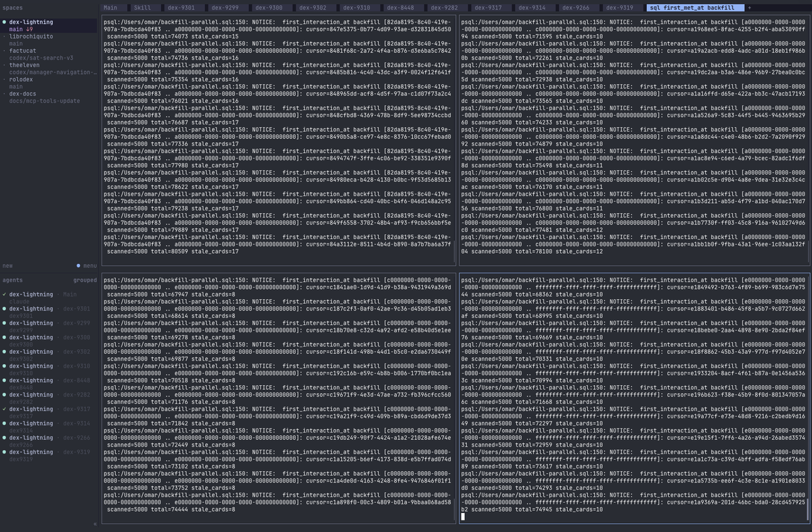This screenshot has width=812, height=532.
Task: Select the dex-9302 agent row
Action: point(48,355)
